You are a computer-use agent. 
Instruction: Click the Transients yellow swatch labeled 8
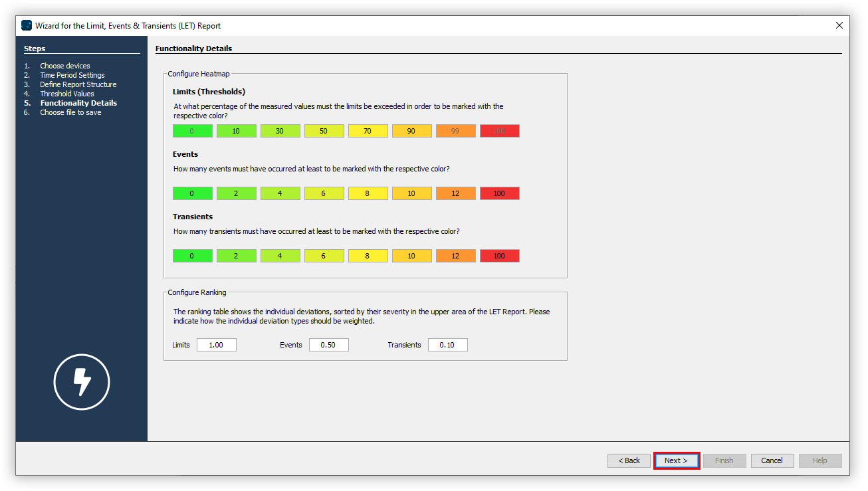pyautogui.click(x=368, y=256)
